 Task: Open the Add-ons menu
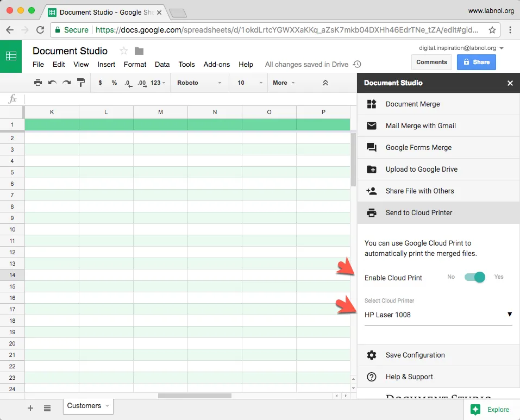click(216, 64)
